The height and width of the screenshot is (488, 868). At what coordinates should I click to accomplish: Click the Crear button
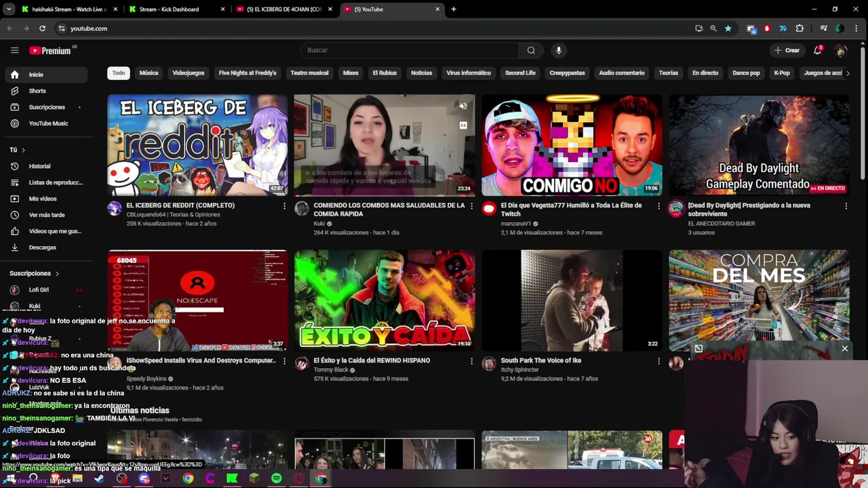coord(787,50)
